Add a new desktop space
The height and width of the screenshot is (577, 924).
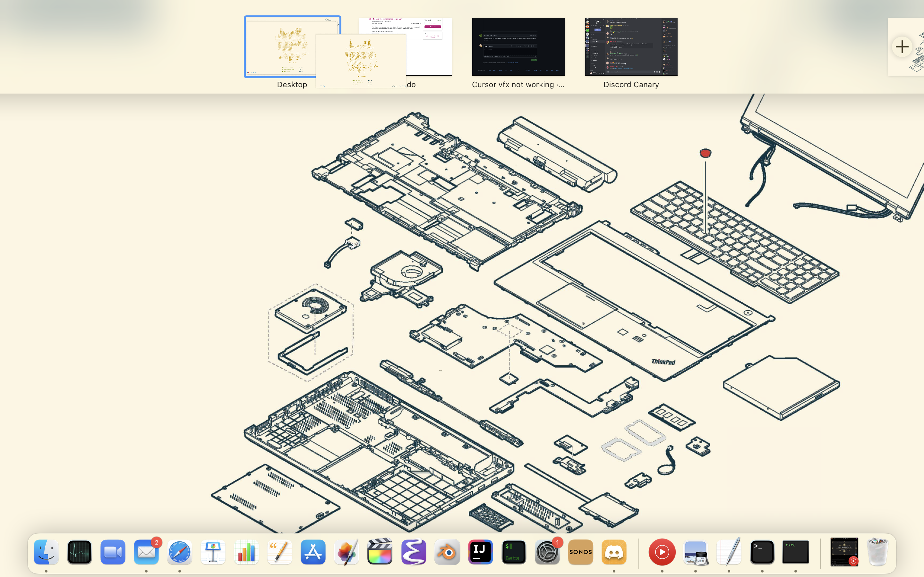pyautogui.click(x=902, y=47)
